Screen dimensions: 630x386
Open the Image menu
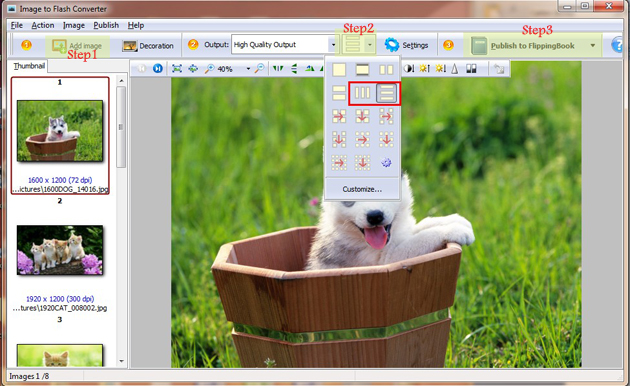74,25
